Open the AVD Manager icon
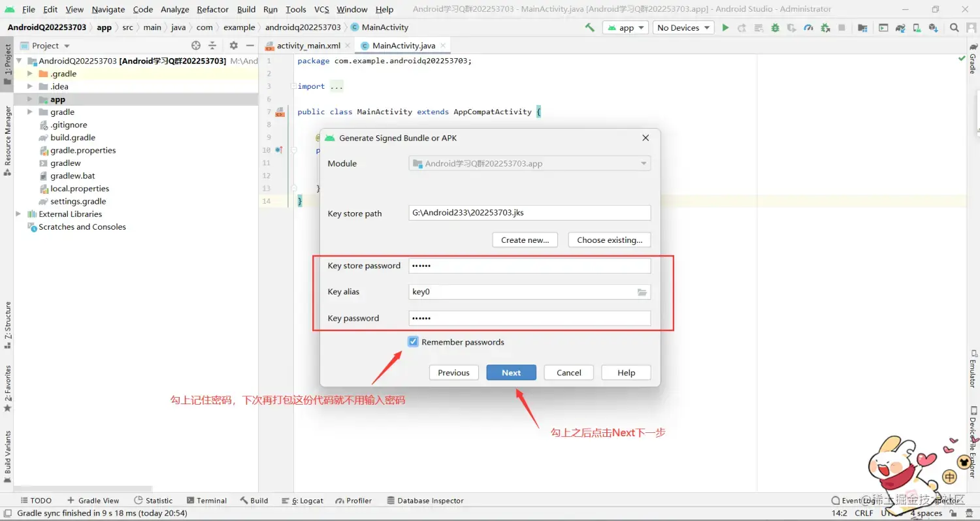 point(917,27)
